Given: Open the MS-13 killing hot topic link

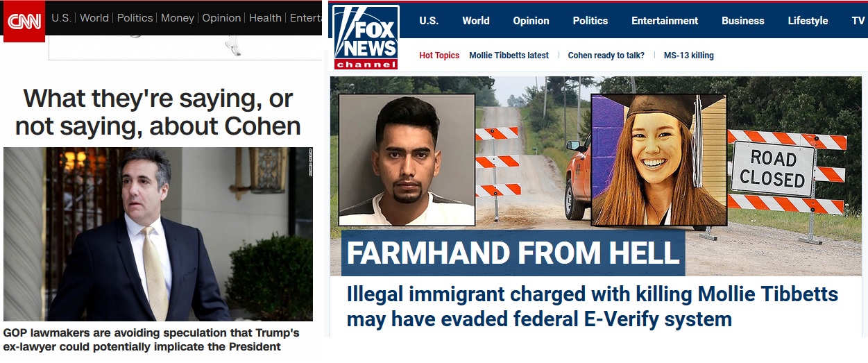Looking at the screenshot, I should coord(688,56).
